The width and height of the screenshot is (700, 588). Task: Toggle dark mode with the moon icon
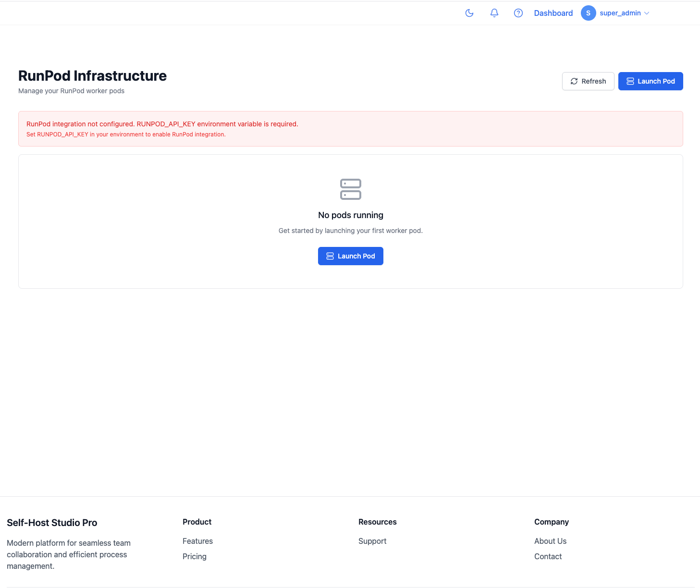(x=469, y=13)
